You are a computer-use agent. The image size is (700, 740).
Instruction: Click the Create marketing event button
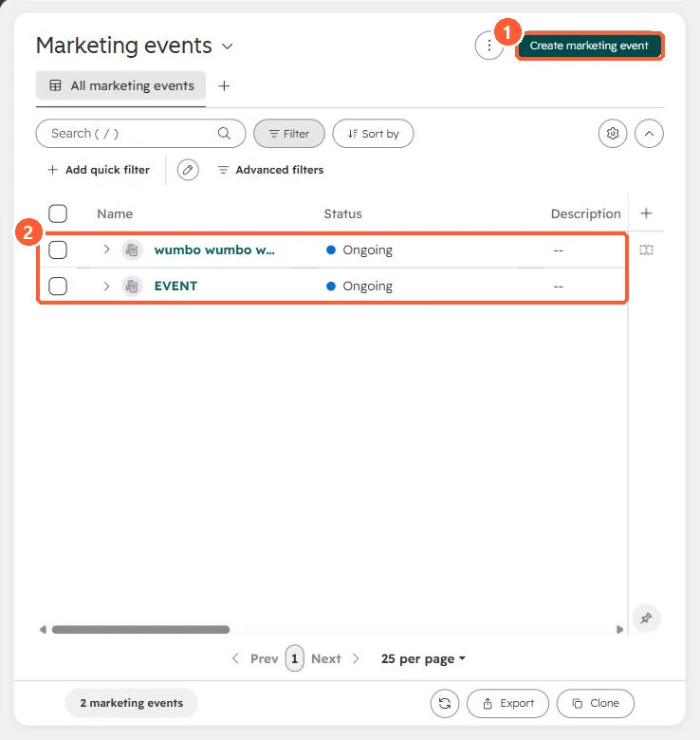click(x=589, y=46)
